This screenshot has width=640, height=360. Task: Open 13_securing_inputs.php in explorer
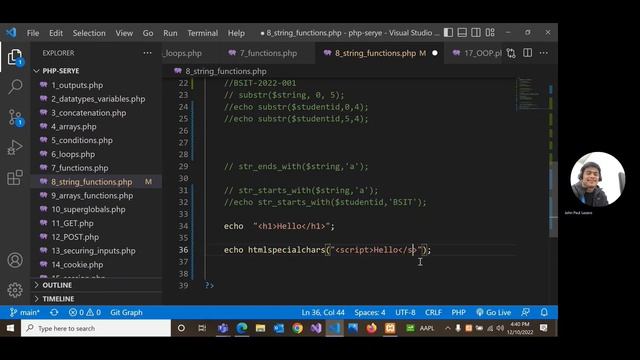tap(96, 251)
